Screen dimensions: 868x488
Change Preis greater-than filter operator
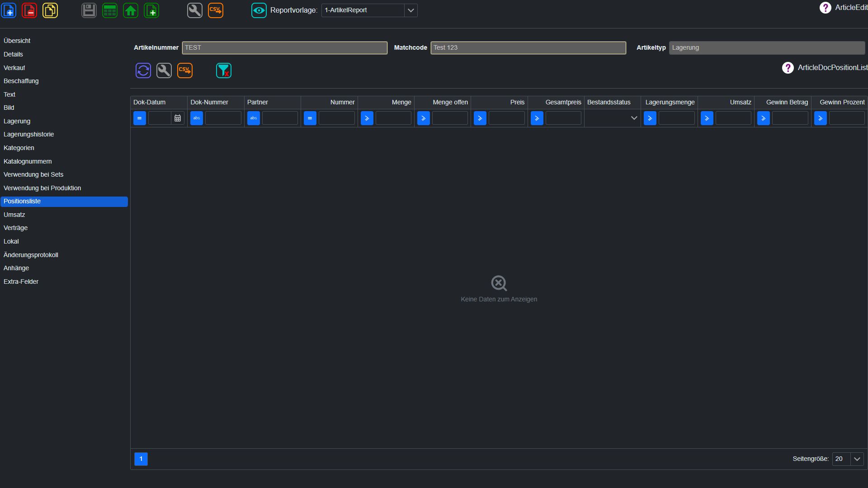[480, 118]
